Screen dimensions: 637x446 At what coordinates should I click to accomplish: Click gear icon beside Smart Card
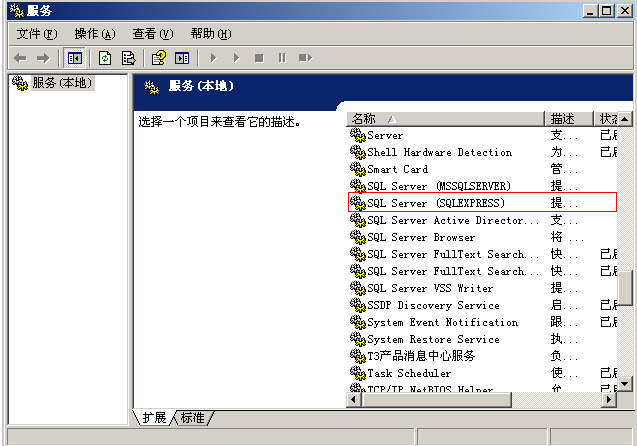pyautogui.click(x=358, y=169)
